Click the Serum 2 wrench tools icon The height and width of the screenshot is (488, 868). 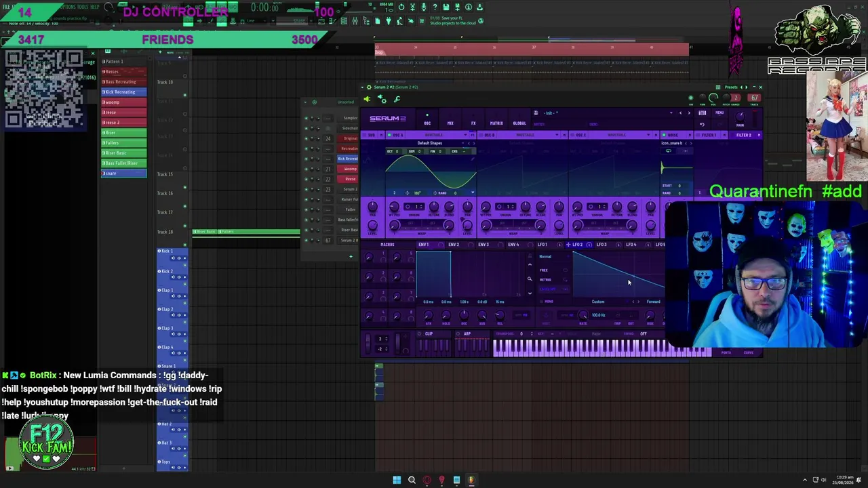(397, 100)
